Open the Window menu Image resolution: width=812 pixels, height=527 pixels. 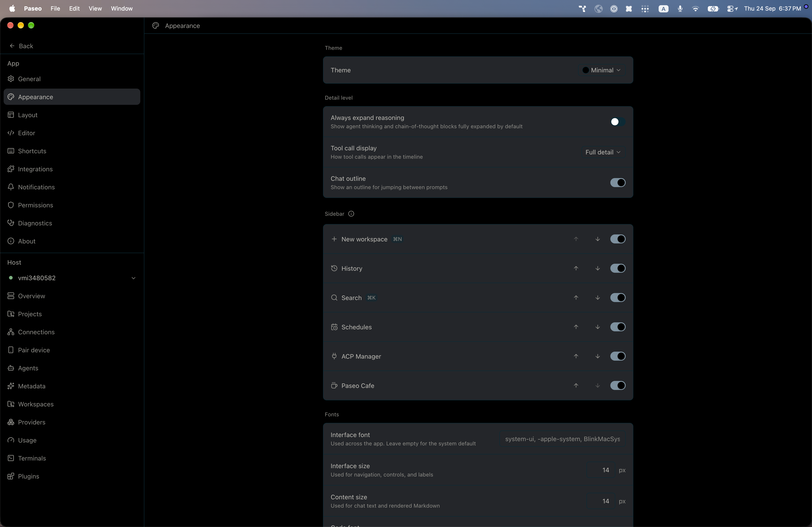click(x=121, y=9)
